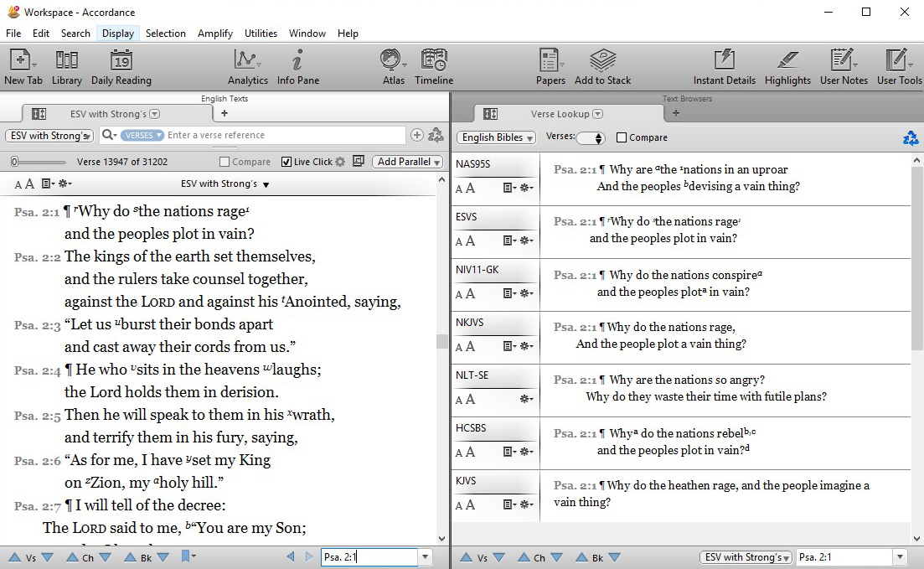This screenshot has height=569, width=924.
Task: Open the Analytics tool
Action: pyautogui.click(x=247, y=61)
